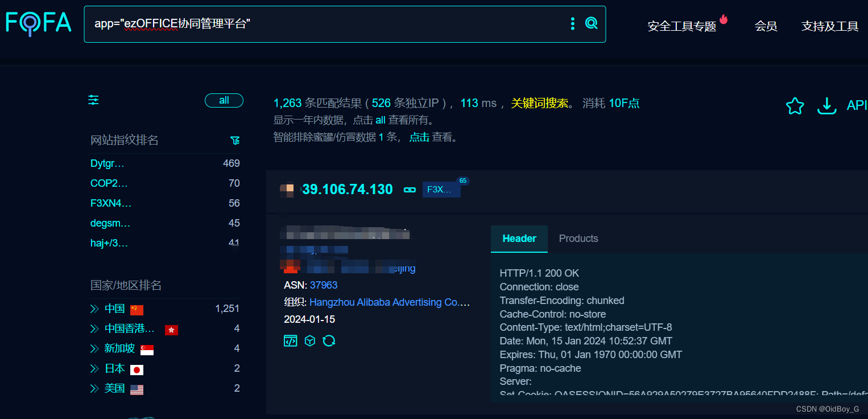Expand the 中国 country entry
The width and height of the screenshot is (868, 419).
94,309
